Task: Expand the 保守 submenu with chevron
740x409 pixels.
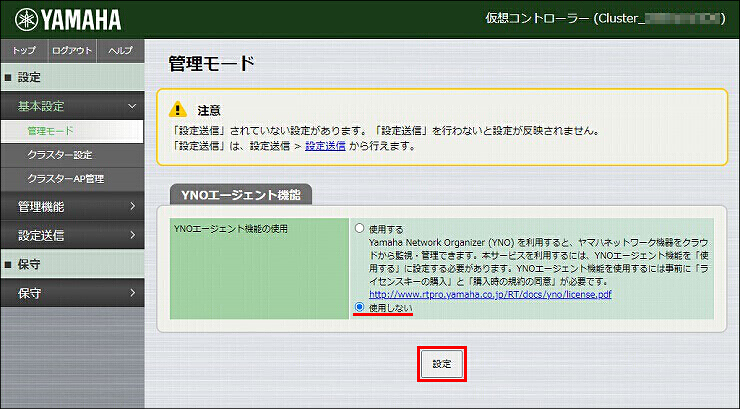Action: (73, 293)
